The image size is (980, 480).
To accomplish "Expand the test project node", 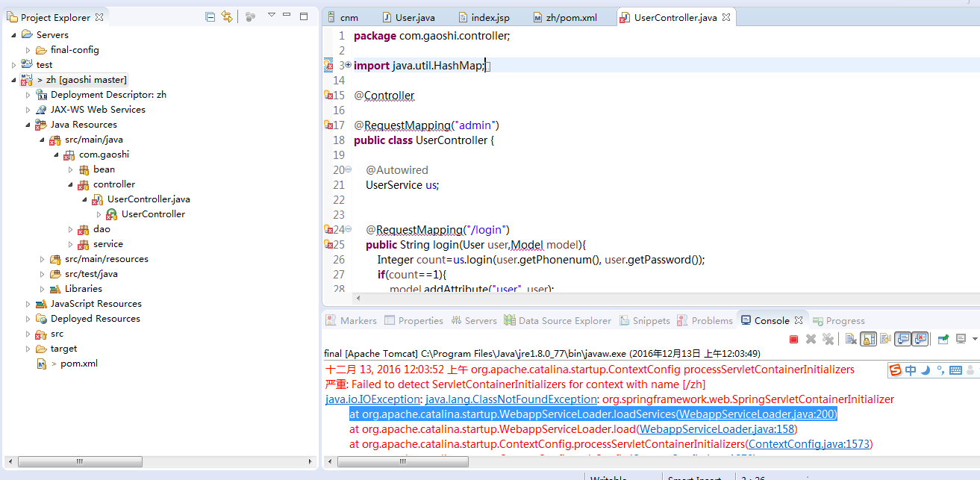I will (13, 65).
